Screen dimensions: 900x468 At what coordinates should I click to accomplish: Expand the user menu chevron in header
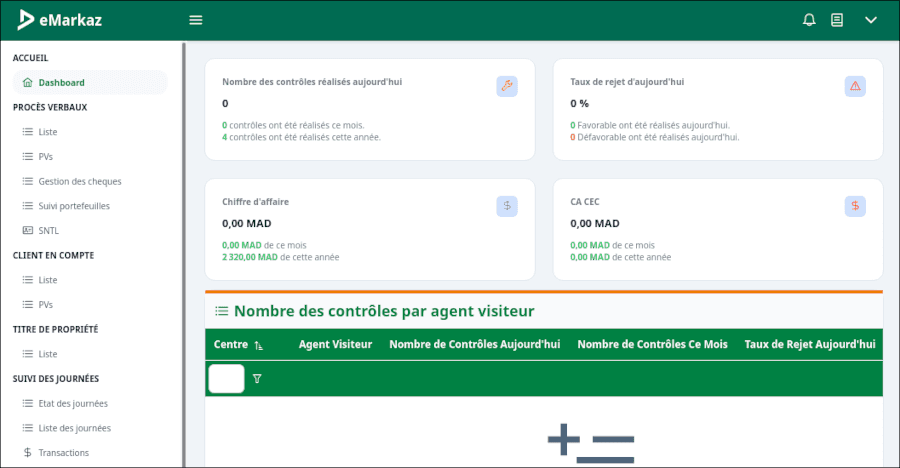(x=870, y=20)
